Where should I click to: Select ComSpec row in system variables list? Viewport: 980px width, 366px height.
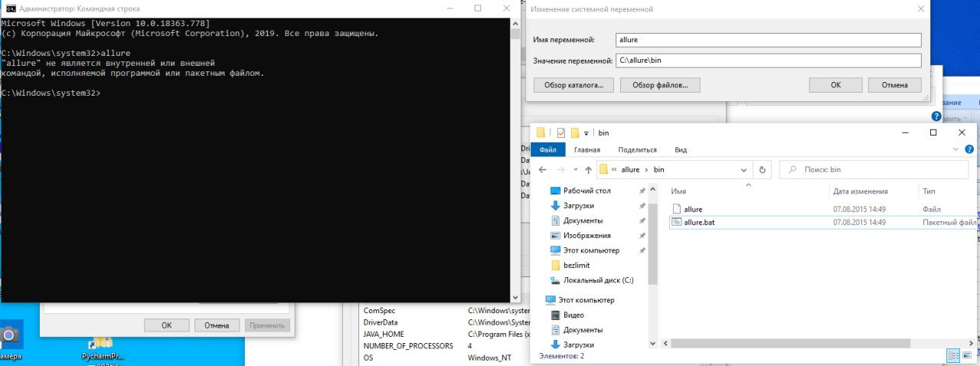click(x=444, y=311)
